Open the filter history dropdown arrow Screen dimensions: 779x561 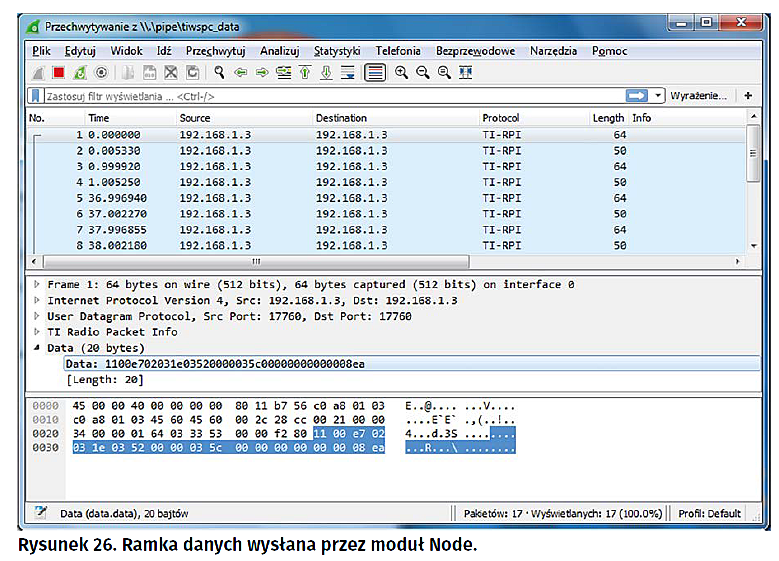(659, 96)
